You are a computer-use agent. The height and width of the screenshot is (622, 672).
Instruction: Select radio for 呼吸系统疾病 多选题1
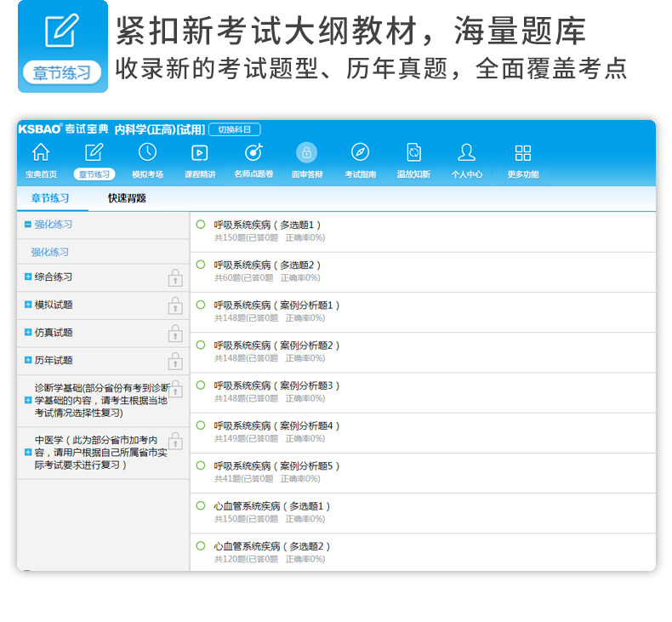(x=201, y=224)
